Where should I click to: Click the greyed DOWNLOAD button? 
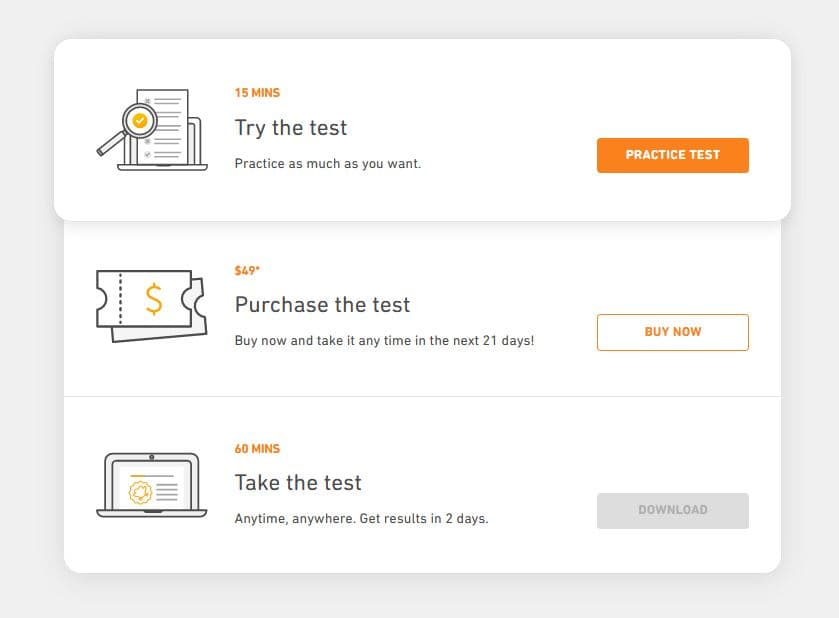click(673, 510)
